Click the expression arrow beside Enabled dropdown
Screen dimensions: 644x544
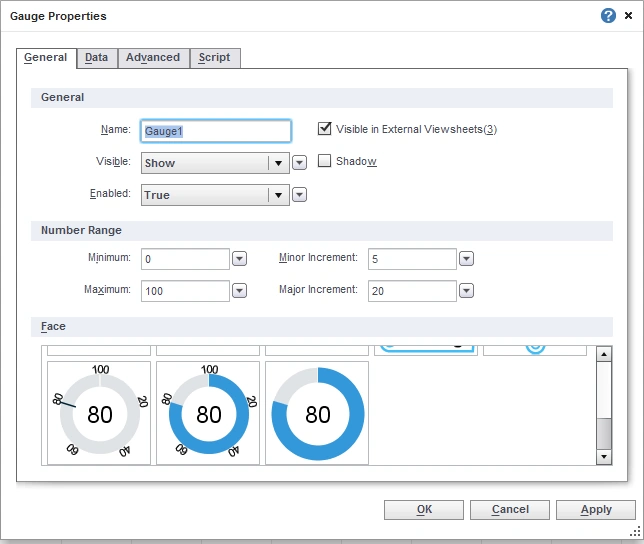(299, 195)
